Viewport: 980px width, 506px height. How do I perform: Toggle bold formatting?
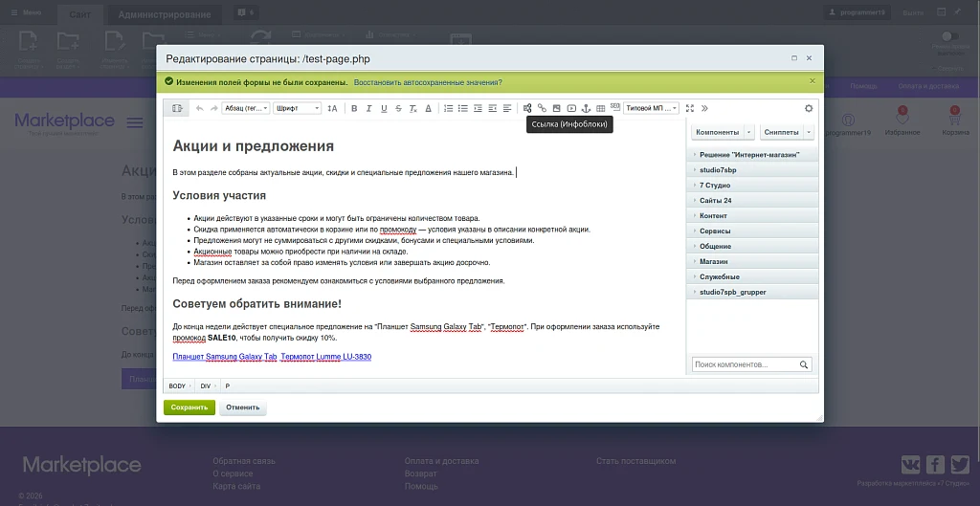354,108
